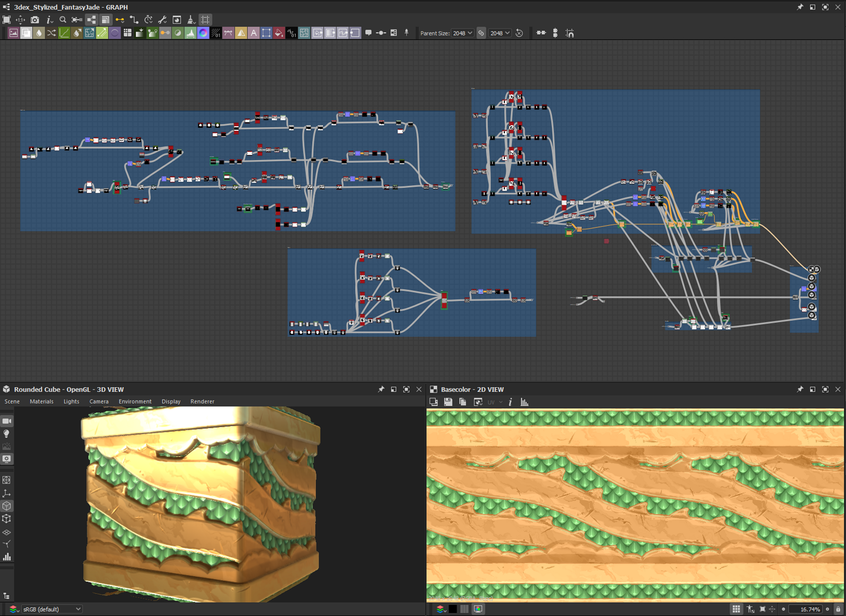Save the 2D view image with the floppy icon
846x616 pixels.
coord(448,402)
